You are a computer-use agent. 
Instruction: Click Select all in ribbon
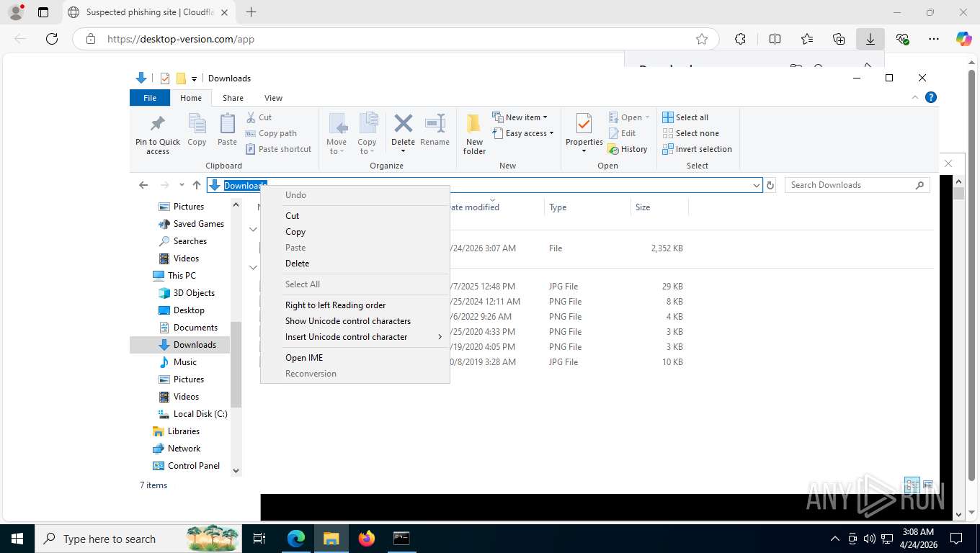click(x=685, y=117)
